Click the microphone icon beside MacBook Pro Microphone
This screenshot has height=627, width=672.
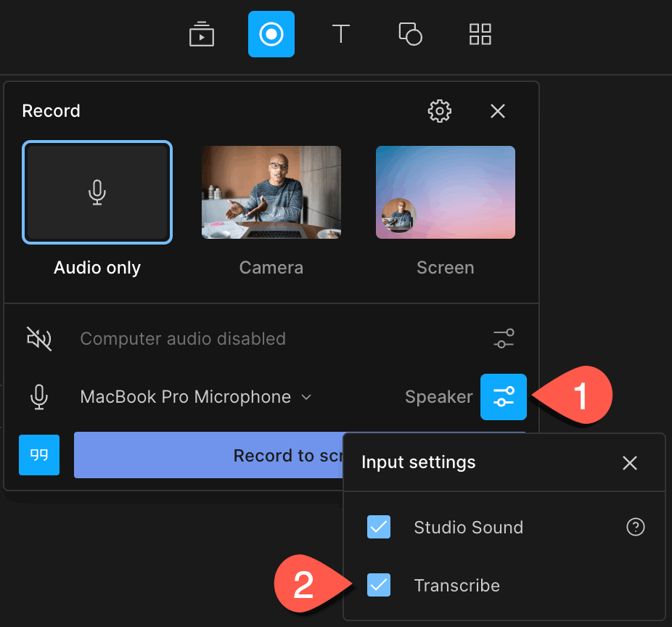coord(39,397)
